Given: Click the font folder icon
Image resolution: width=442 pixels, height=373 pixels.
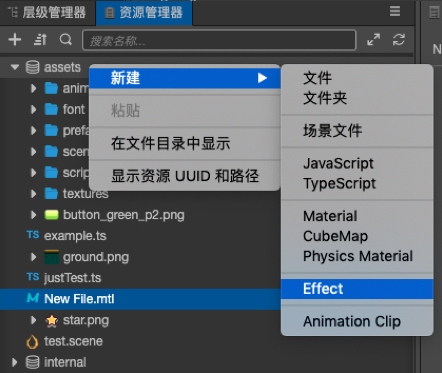Looking at the screenshot, I should 51,109.
